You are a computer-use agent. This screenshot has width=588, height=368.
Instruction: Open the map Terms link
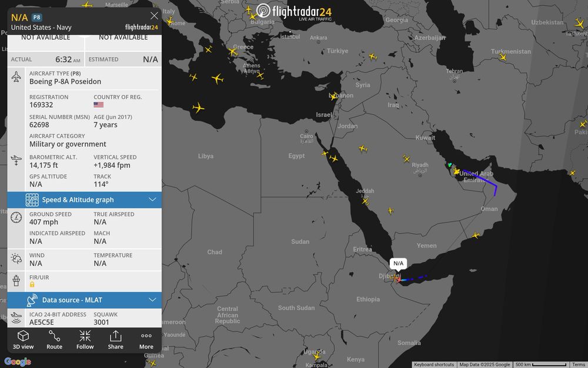[579, 364]
